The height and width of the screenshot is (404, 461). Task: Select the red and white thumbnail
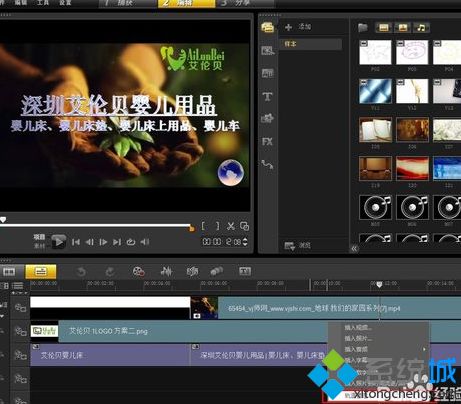(412, 168)
